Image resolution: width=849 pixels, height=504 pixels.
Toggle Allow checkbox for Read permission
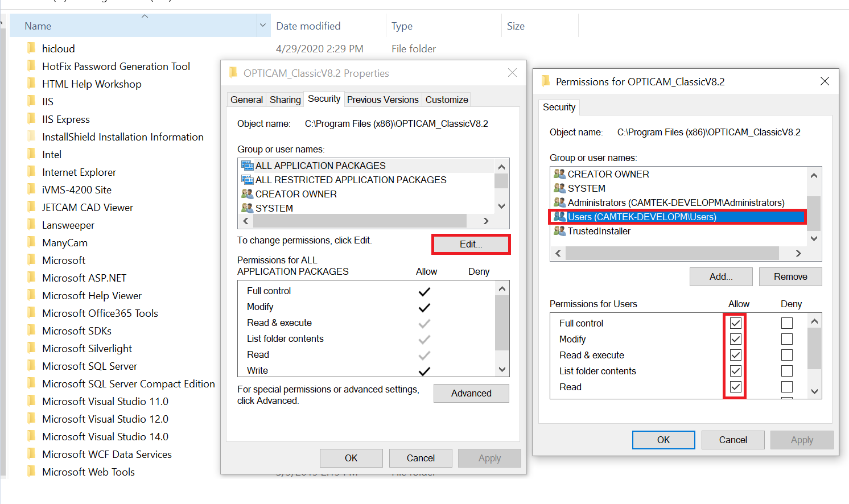(736, 387)
